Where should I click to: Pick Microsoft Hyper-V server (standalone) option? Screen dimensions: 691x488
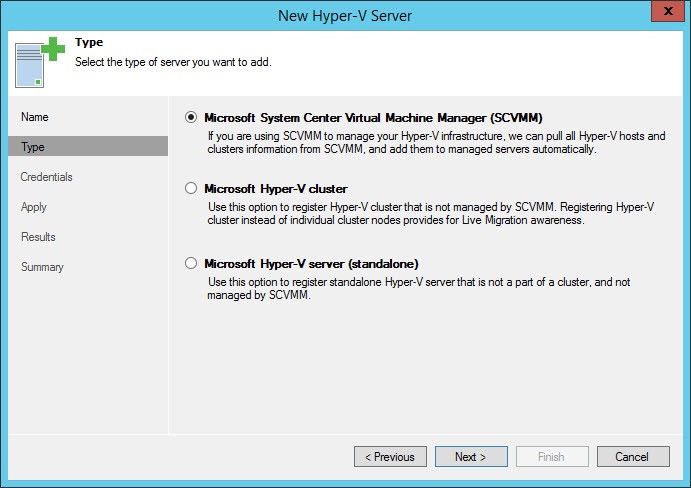191,263
